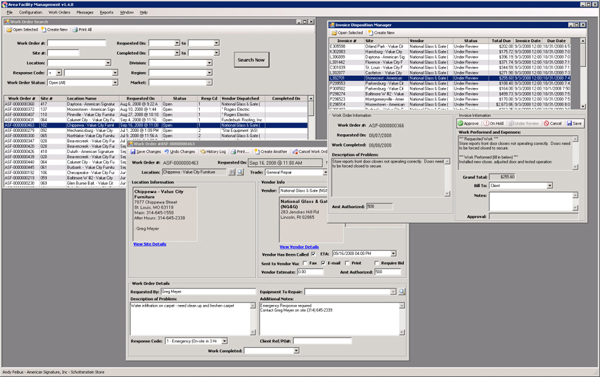Create New in Invoice Disposition Manager toolbar
The width and height of the screenshot is (600, 377).
point(381,33)
